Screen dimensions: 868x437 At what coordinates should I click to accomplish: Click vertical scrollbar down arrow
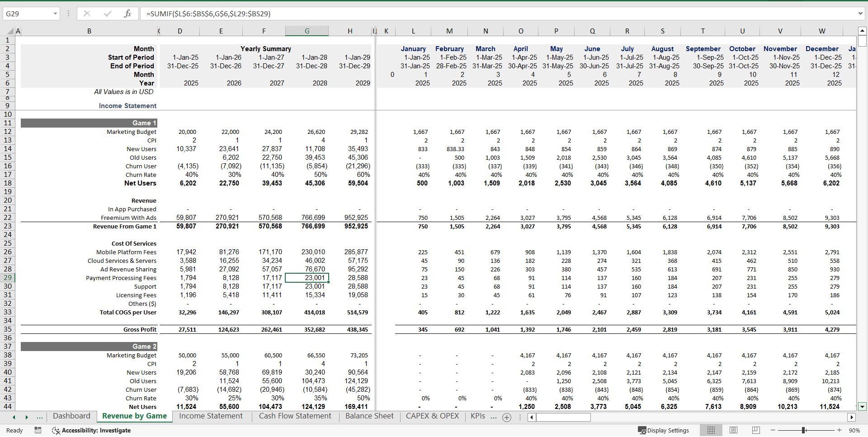862,406
